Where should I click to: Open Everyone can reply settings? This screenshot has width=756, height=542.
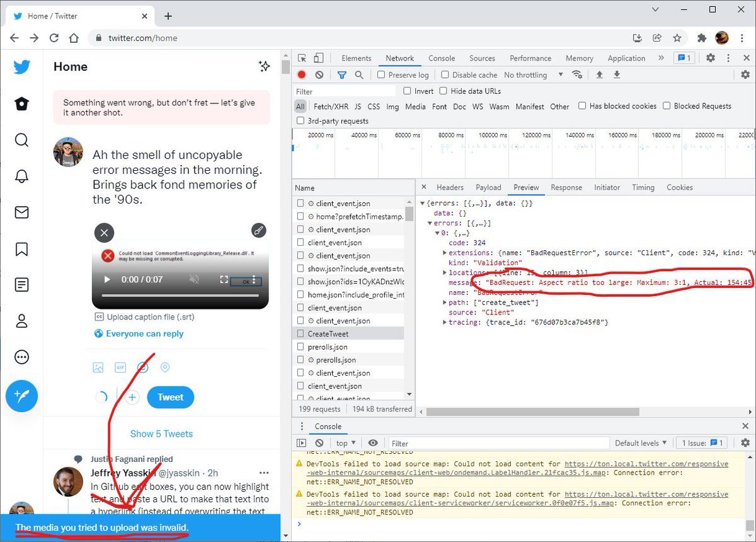point(139,333)
